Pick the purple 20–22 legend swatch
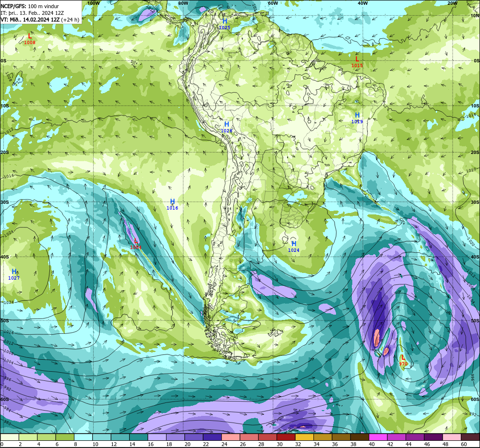Screen dimensions: 480x448 pyautogui.click(x=194, y=437)
